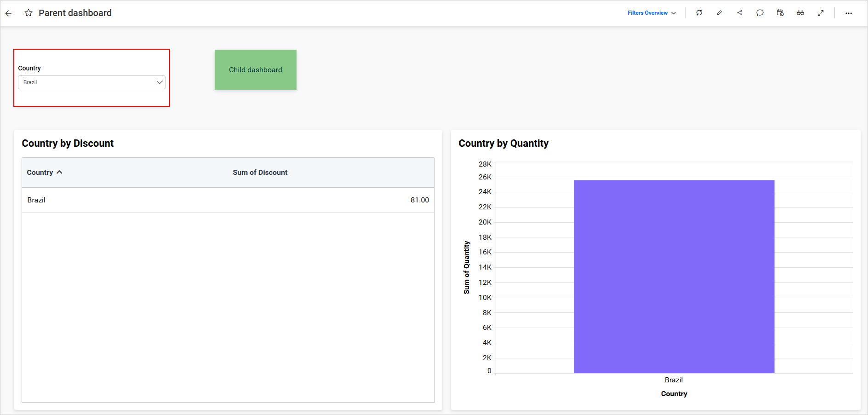Open the Country filter dropdown
This screenshot has height=415, width=868.
point(159,82)
